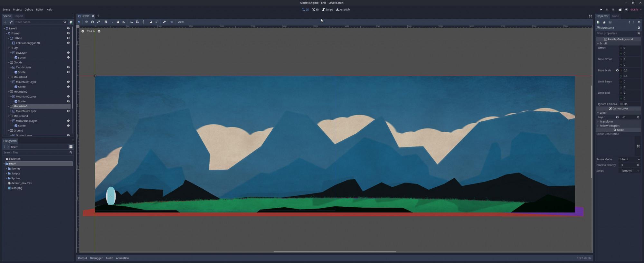Image resolution: width=644 pixels, height=263 pixels.
Task: Select the Move mode tool
Action: point(86,22)
